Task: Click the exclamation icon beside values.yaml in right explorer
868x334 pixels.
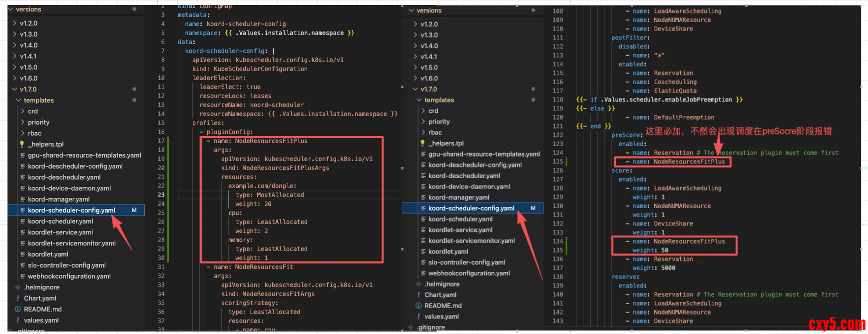Action: [419, 316]
